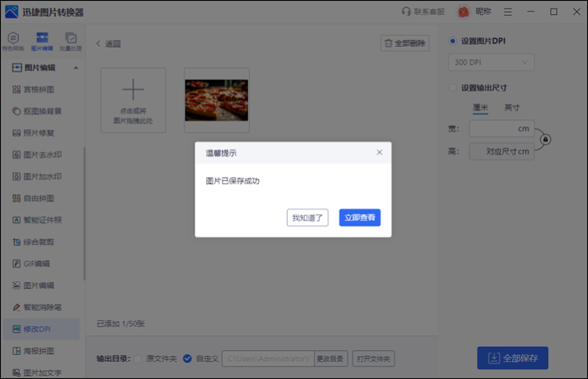The height and width of the screenshot is (379, 588).
Task: Open the 300 DPI dropdown
Action: pyautogui.click(x=492, y=63)
